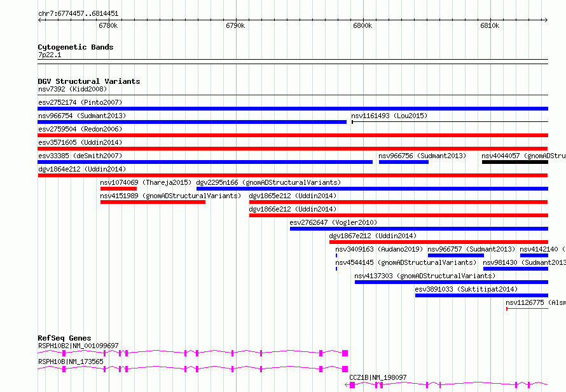Click the black nsv4044057 variant bar
The width and height of the screenshot is (566, 392).
(514, 162)
